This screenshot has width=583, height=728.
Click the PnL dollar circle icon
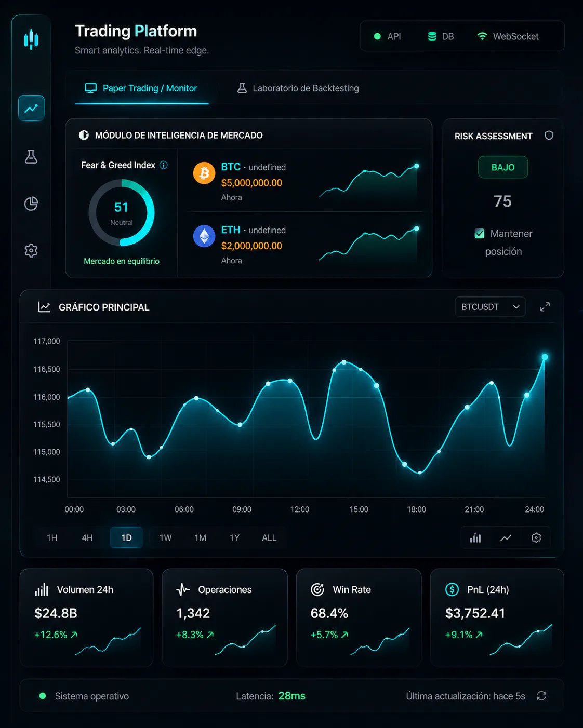point(452,589)
